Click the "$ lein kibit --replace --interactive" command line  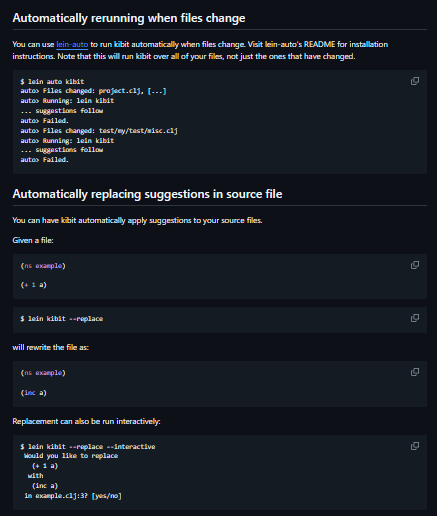pos(88,446)
